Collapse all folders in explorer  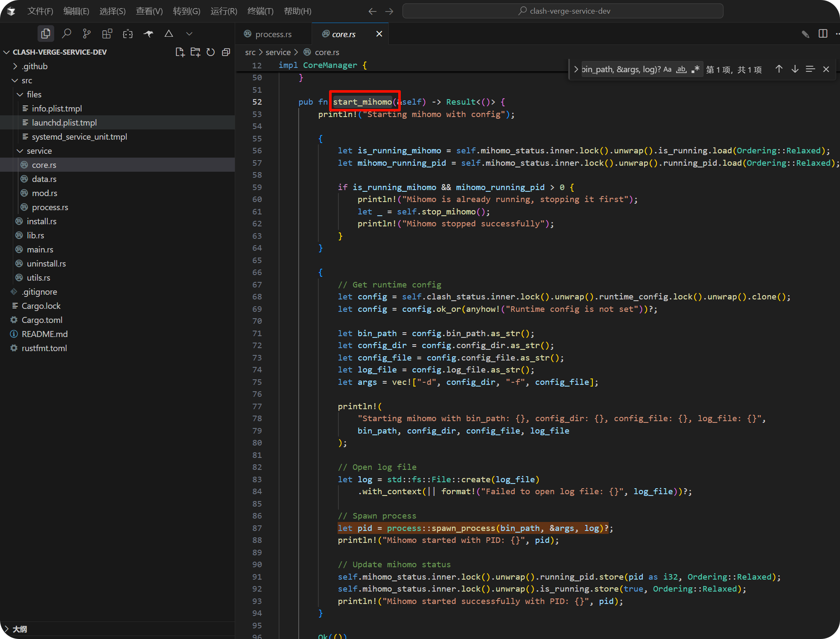[226, 52]
